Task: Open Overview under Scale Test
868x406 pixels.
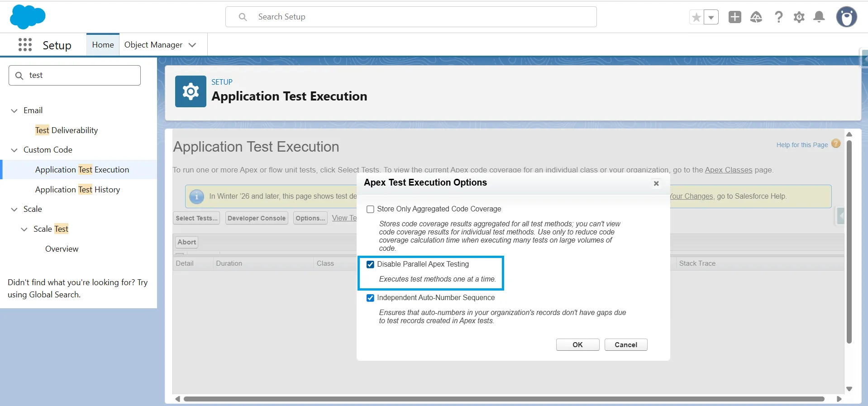Action: coord(62,249)
